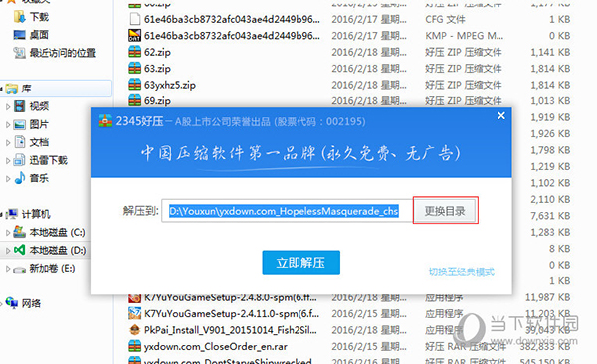Expand the 文档 library node
The width and height of the screenshot is (597, 364).
[x=8, y=143]
